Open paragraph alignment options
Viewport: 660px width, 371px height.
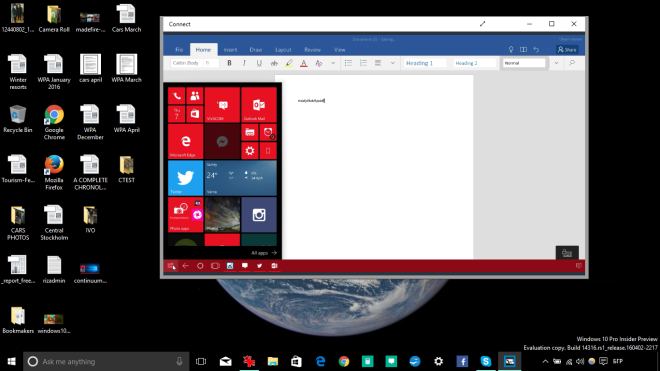(x=378, y=63)
